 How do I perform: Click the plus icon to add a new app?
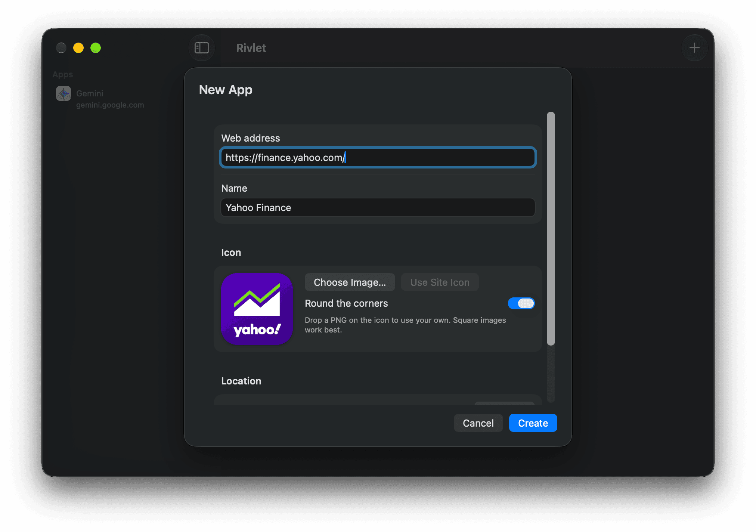(694, 48)
